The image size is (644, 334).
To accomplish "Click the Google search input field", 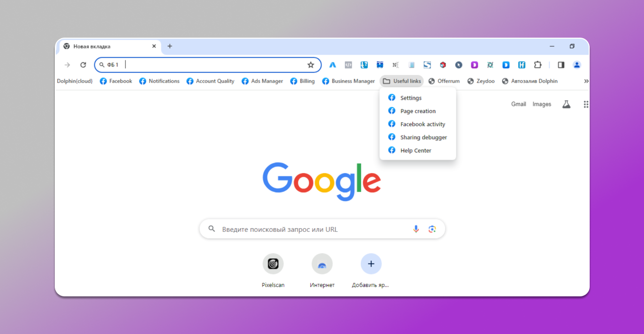I will (x=313, y=229).
